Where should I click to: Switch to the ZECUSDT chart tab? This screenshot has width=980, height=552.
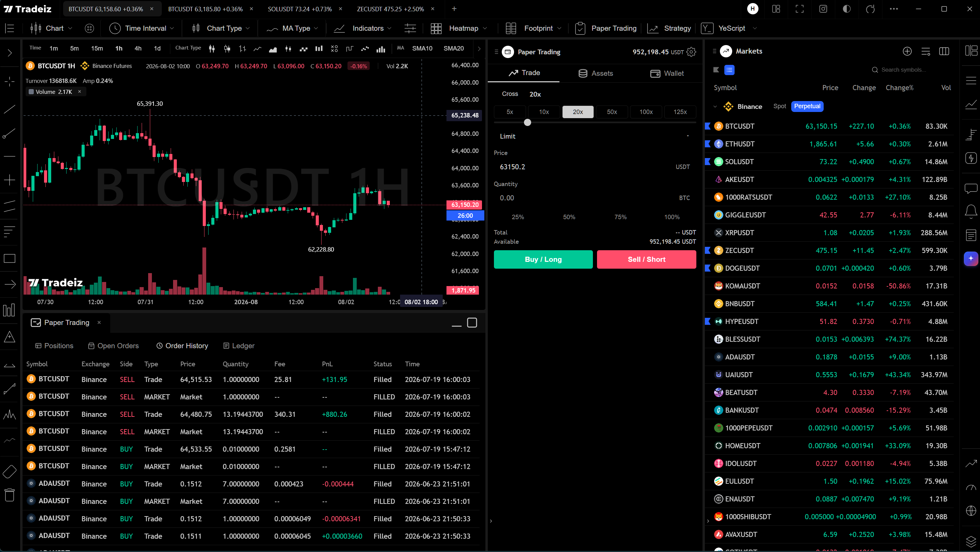click(x=390, y=9)
